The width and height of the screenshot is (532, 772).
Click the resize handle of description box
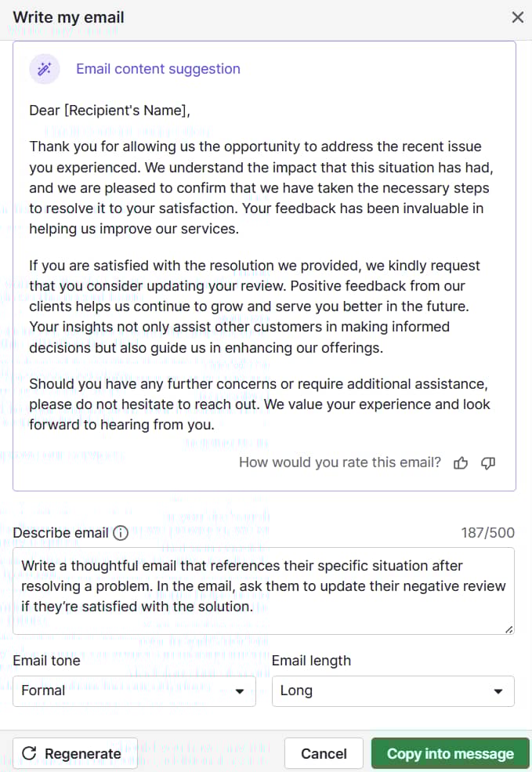tap(509, 629)
